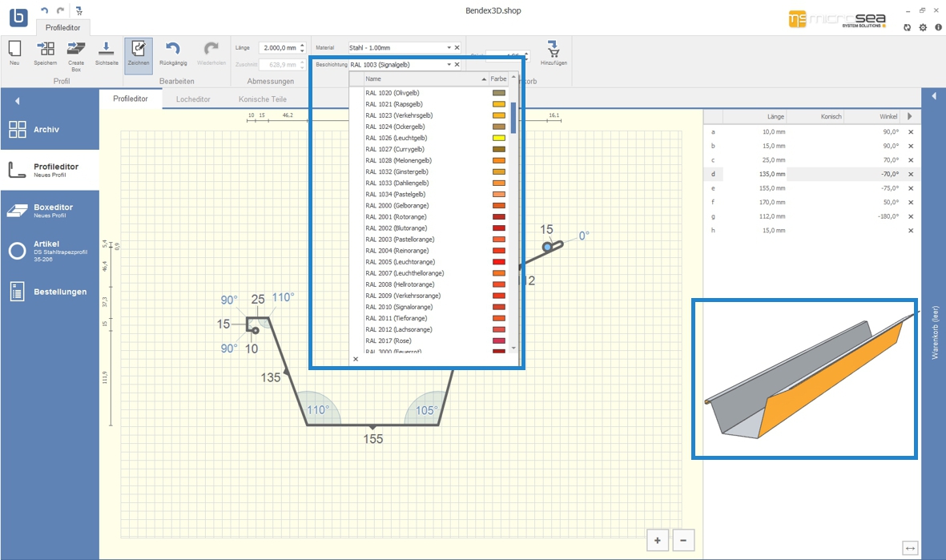Select the blue endpoint handle on the profile
946x560 pixels.
point(547,247)
